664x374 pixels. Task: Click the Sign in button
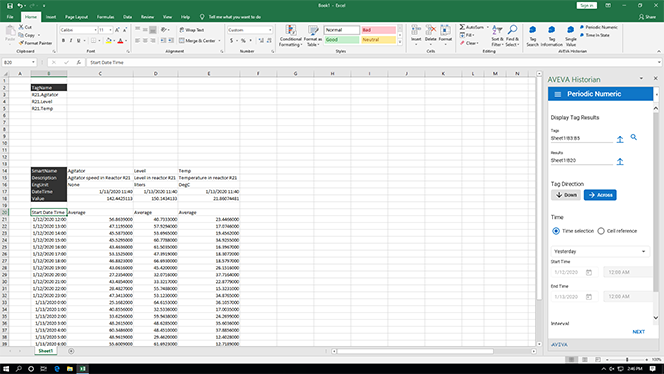point(587,6)
